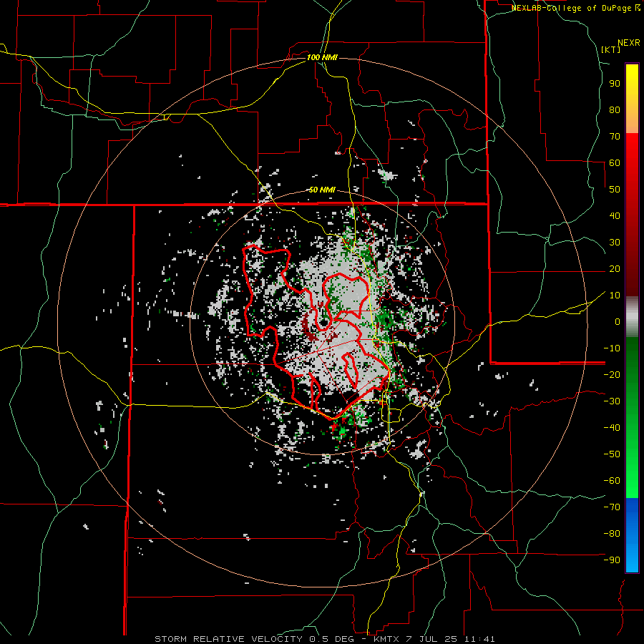Image resolution: width=644 pixels, height=644 pixels.
Task: Click the 90 value on velocity scale
Action: click(x=615, y=84)
